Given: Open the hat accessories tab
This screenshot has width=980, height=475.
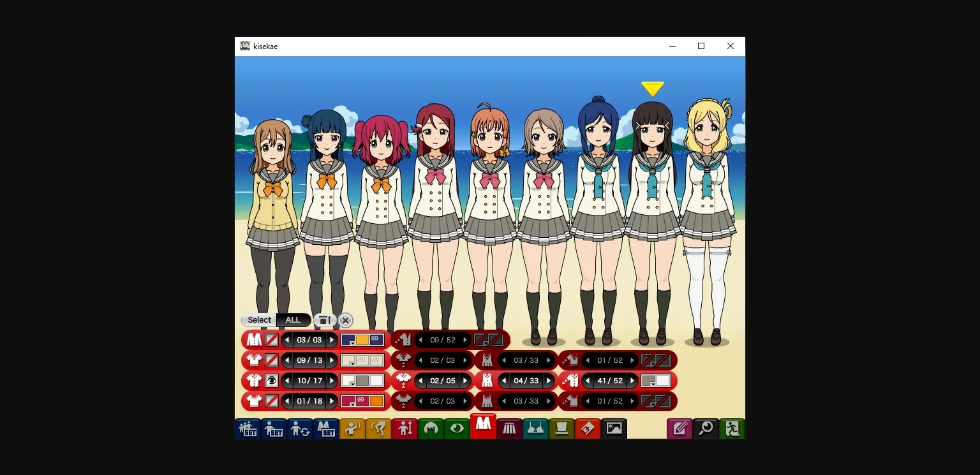Looking at the screenshot, I should 561,428.
